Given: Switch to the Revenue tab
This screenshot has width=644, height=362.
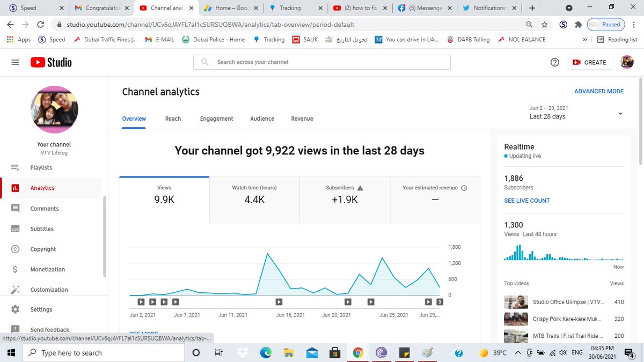Looking at the screenshot, I should pyautogui.click(x=302, y=119).
